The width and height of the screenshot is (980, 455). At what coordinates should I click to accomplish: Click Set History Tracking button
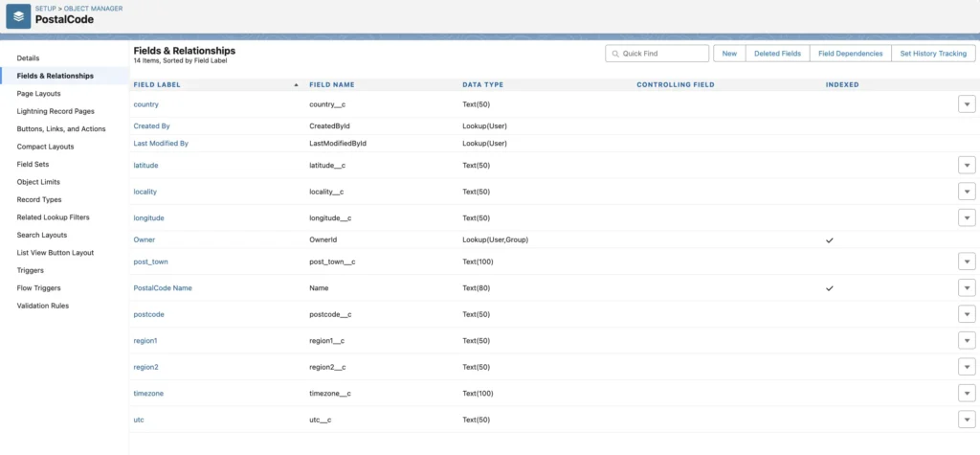point(933,54)
